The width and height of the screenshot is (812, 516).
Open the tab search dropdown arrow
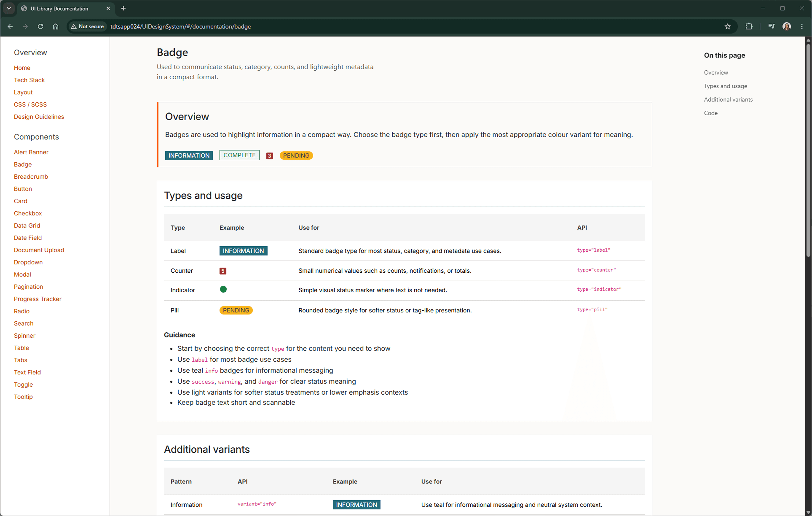pos(9,8)
